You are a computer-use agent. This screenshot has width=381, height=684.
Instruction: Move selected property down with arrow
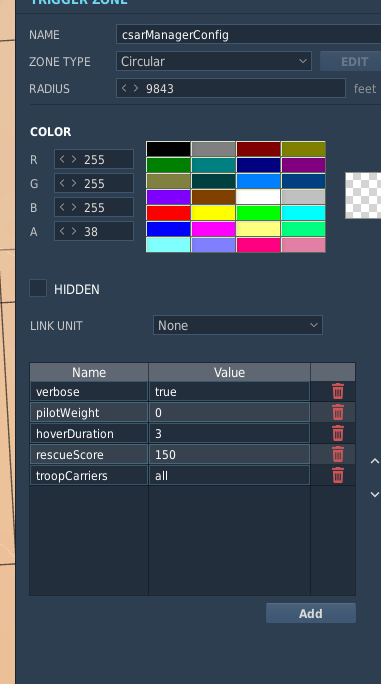click(374, 494)
